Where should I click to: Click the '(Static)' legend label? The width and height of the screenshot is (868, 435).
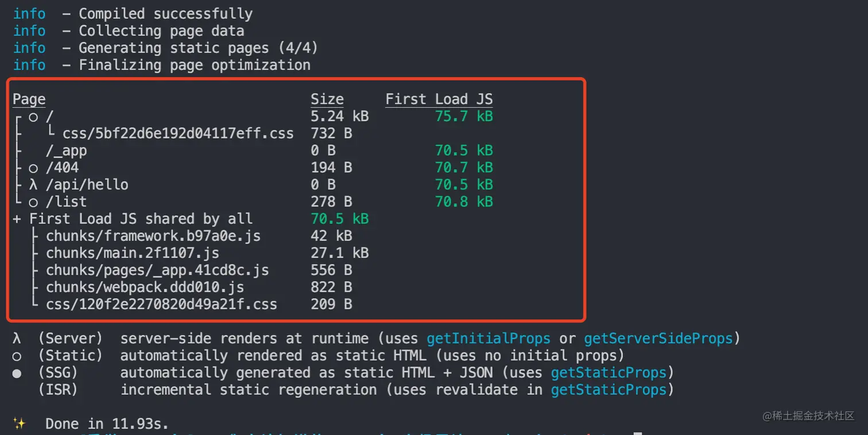pos(71,356)
